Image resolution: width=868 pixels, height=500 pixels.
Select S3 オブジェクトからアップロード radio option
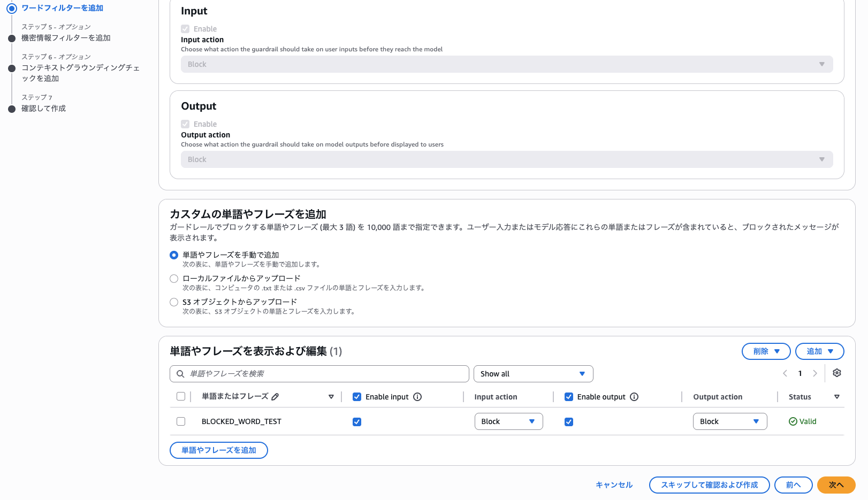(174, 302)
